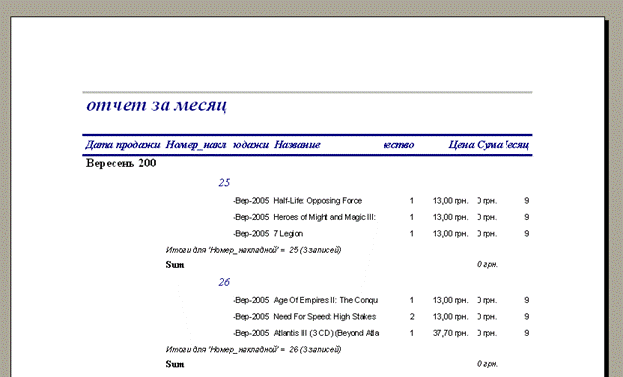Select "Half-Life: Opposing Force" title
The height and width of the screenshot is (377, 623).
point(317,201)
